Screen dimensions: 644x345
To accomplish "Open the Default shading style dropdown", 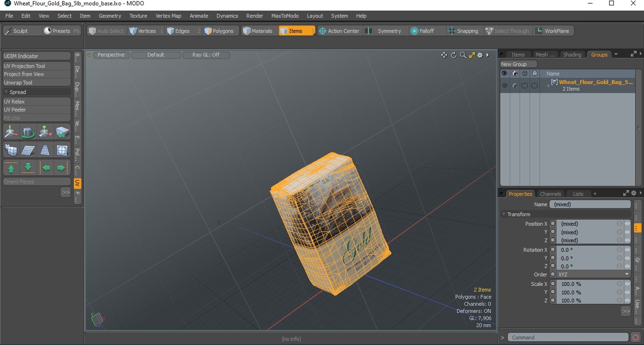I will click(x=156, y=55).
